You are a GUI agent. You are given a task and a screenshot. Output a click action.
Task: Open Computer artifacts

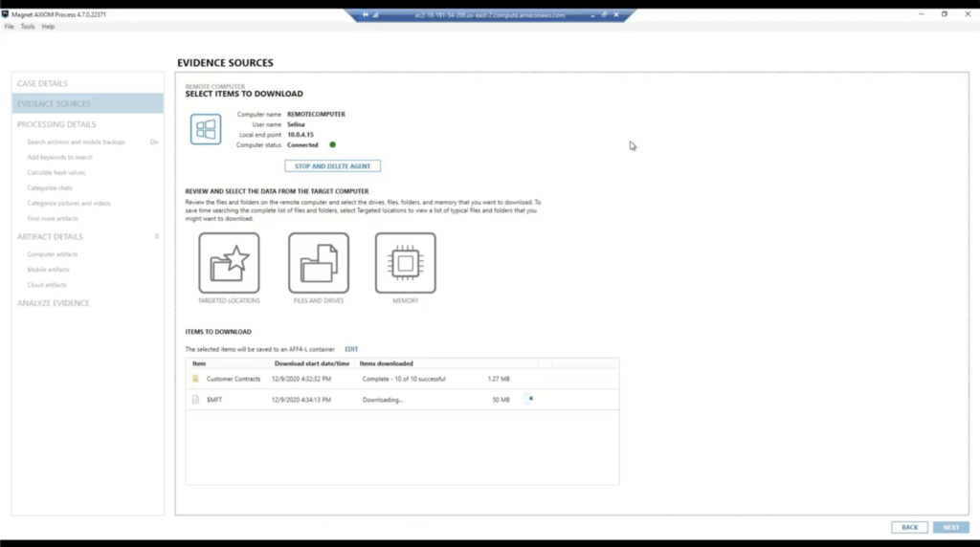tap(53, 254)
